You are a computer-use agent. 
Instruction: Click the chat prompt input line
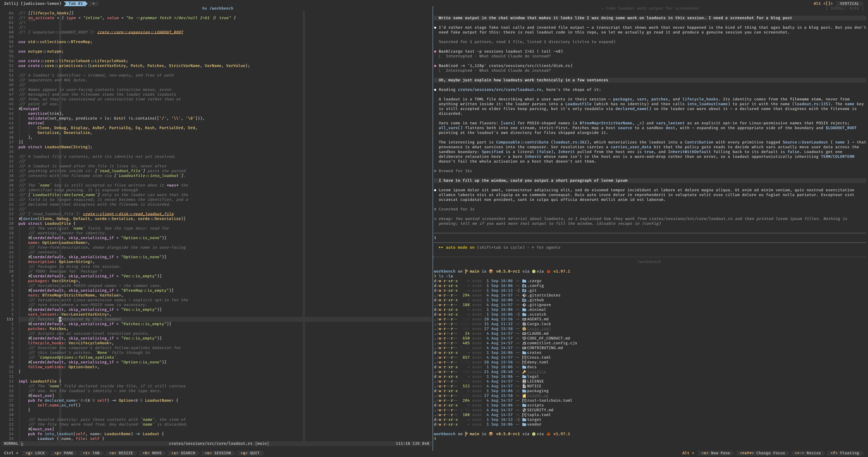click(650, 238)
